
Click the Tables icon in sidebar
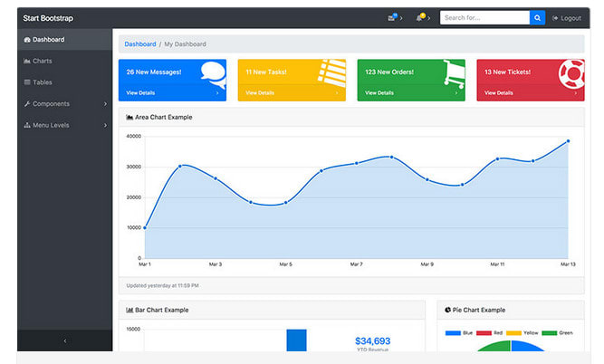click(27, 82)
